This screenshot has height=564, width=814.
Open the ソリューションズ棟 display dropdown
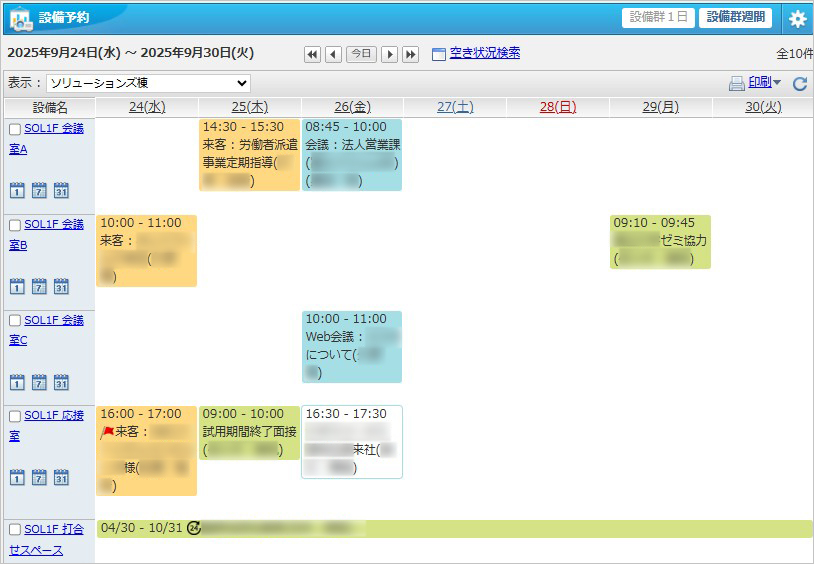(x=148, y=83)
